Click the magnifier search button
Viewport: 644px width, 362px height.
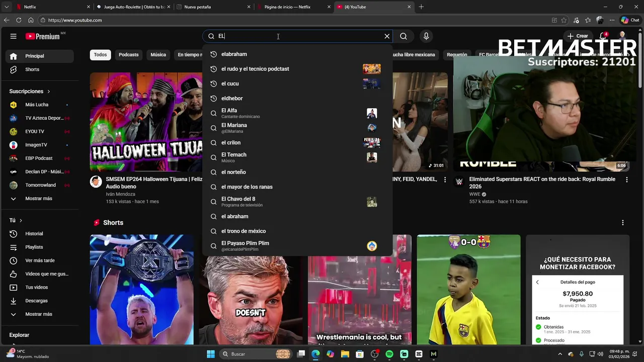pyautogui.click(x=404, y=36)
